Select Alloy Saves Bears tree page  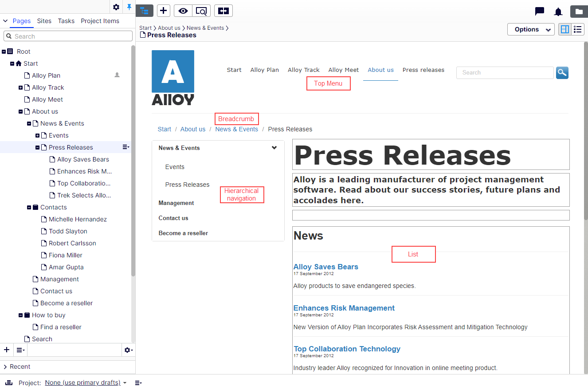83,159
